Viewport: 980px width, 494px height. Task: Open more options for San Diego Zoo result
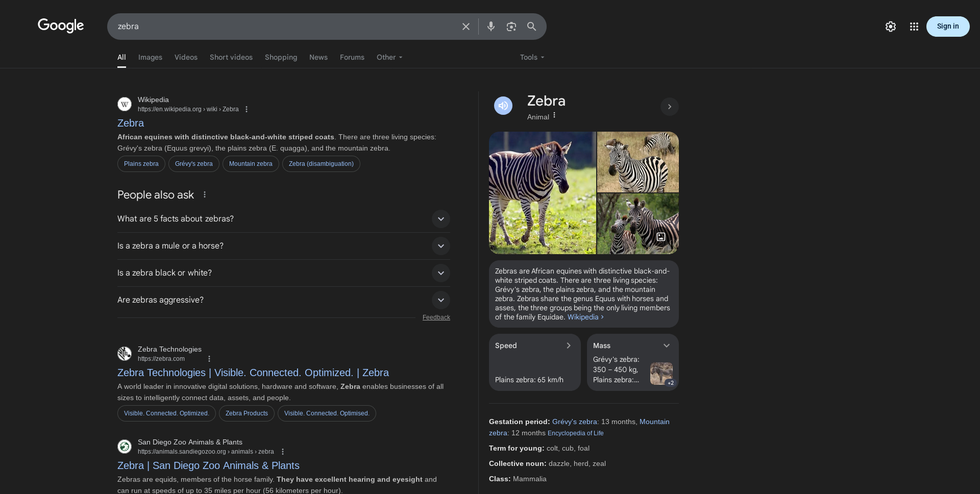coord(283,452)
